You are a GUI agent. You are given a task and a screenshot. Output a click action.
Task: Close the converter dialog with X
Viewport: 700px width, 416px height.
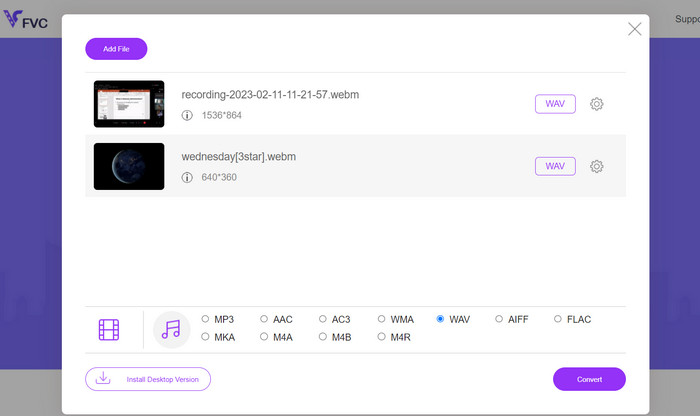point(634,29)
